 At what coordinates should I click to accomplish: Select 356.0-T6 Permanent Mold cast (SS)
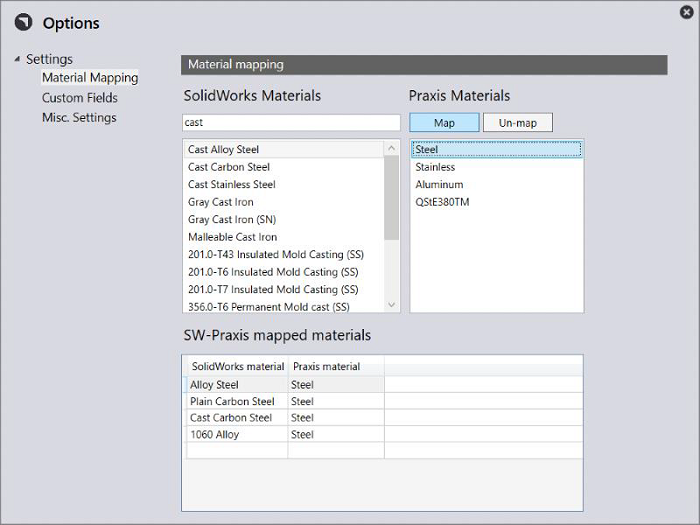[283, 306]
